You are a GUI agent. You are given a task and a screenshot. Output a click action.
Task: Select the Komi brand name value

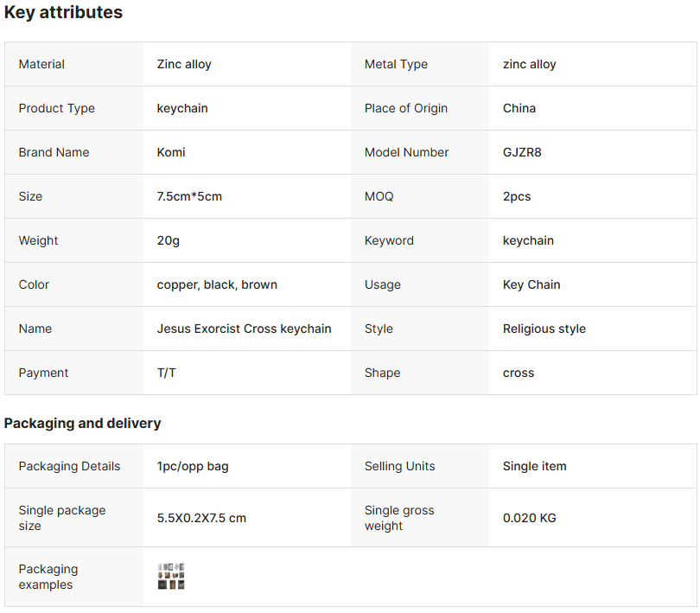171,152
